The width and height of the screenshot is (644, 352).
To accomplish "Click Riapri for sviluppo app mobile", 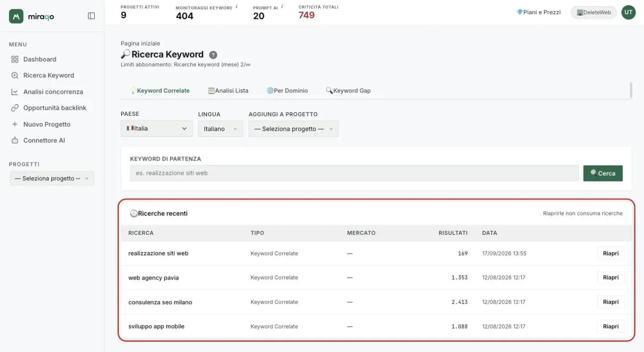I will click(x=610, y=327).
